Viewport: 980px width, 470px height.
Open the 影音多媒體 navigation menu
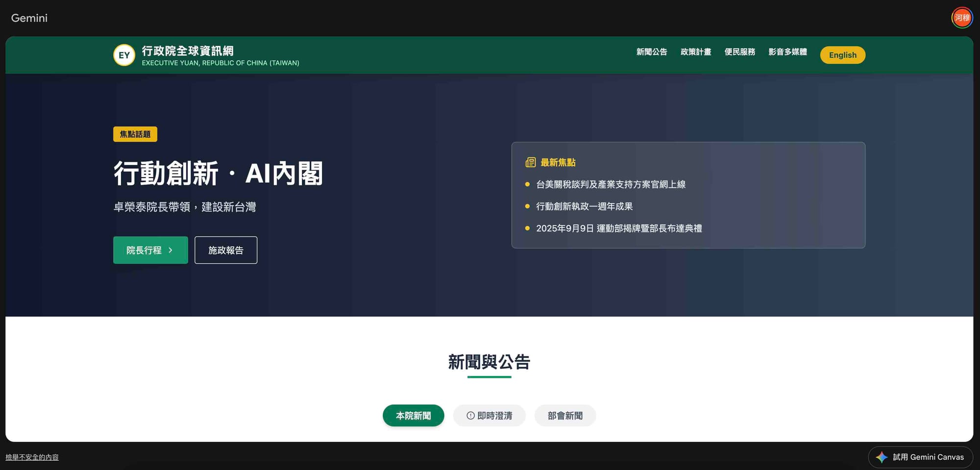(x=787, y=52)
